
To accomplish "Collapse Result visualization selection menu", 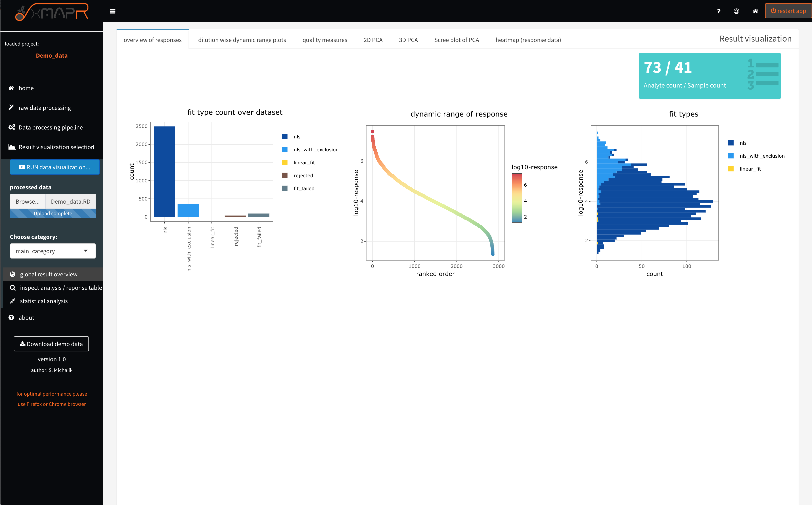I will coord(56,147).
